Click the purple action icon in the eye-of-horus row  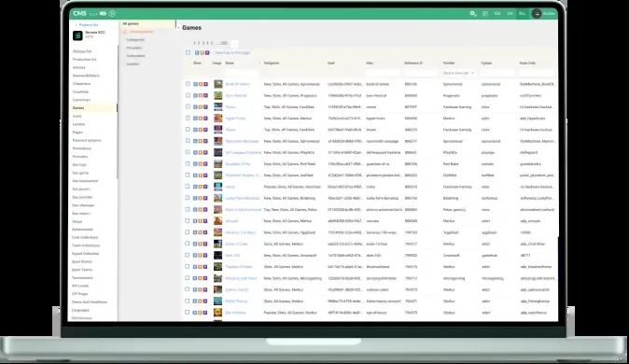click(x=205, y=313)
